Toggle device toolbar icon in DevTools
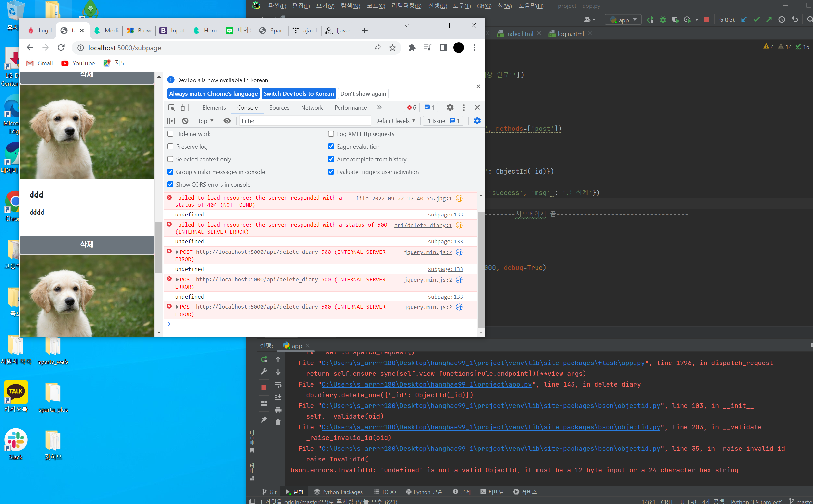This screenshot has height=504, width=813. pyautogui.click(x=184, y=108)
